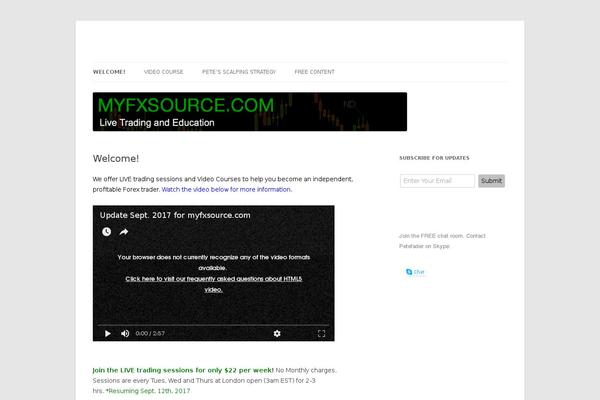Viewport: 600px width, 400px height.
Task: Click the 'Welcome!' page heading
Action: tap(116, 158)
